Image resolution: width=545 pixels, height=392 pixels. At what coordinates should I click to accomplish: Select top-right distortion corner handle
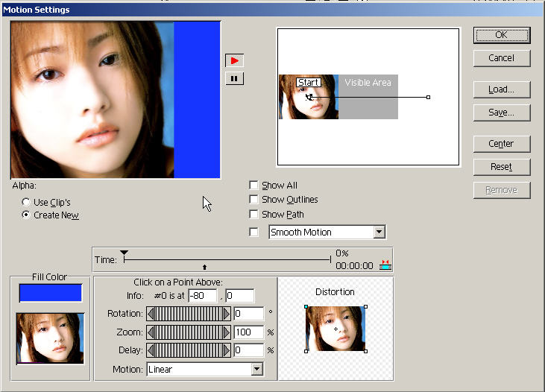click(x=365, y=307)
